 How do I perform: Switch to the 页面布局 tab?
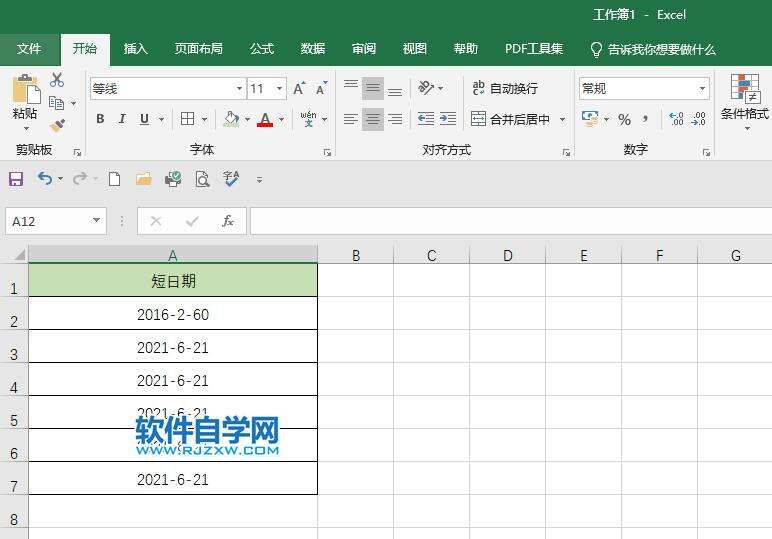point(198,49)
